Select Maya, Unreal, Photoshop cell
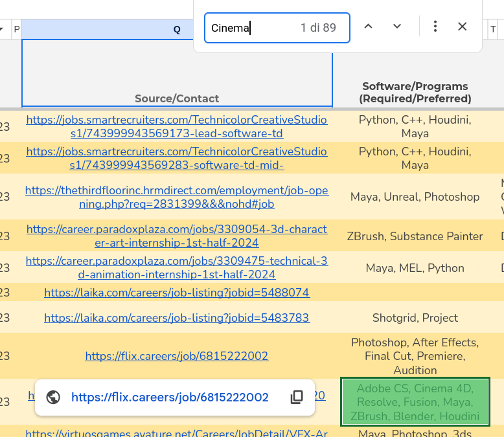The width and height of the screenshot is (504, 437). [415, 197]
